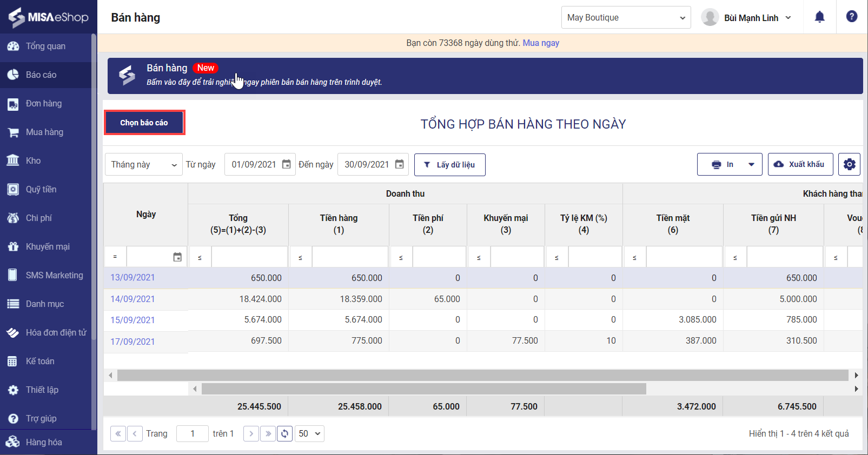The height and width of the screenshot is (455, 868).
Task: Open Báo cáo in the sidebar
Action: tap(41, 75)
